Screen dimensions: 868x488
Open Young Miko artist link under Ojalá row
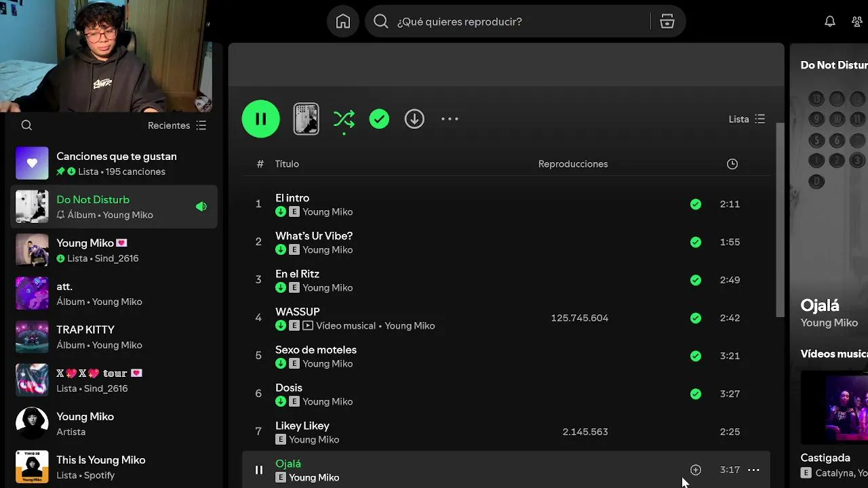[314, 478]
